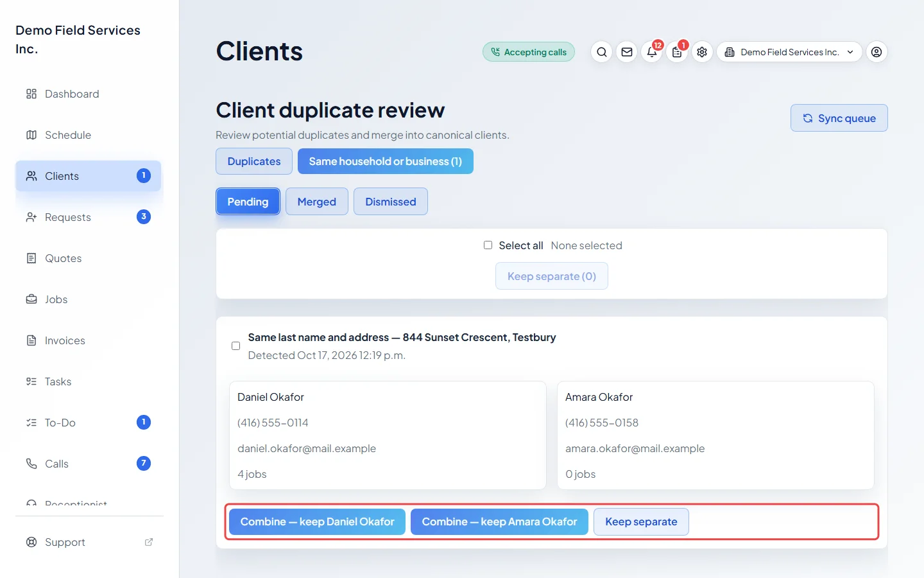This screenshot has width=924, height=578.
Task: Open Calls in the sidebar
Action: coord(89,464)
